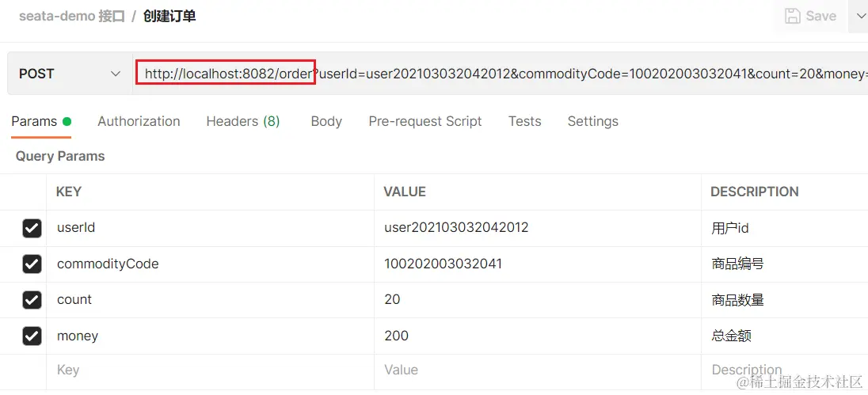Click the 总金额 description cell

point(784,336)
